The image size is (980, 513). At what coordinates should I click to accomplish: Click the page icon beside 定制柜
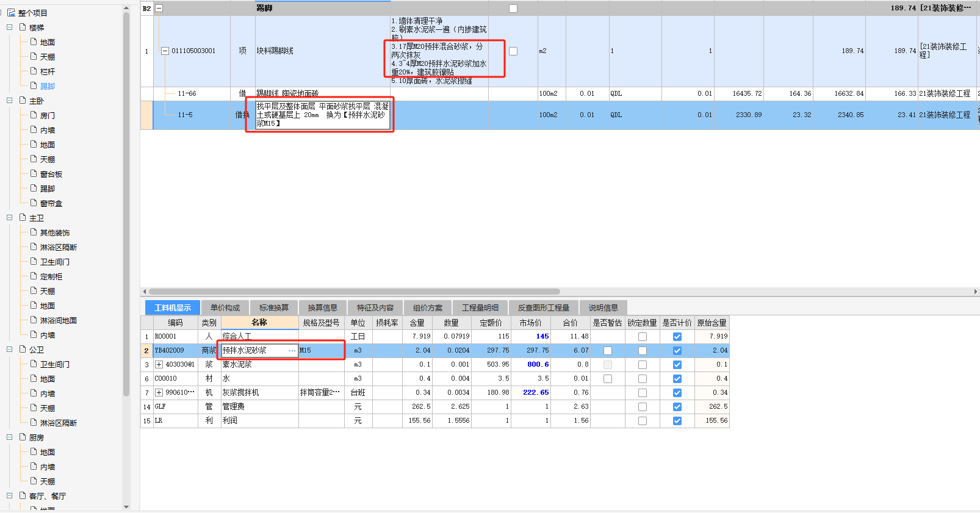34,276
